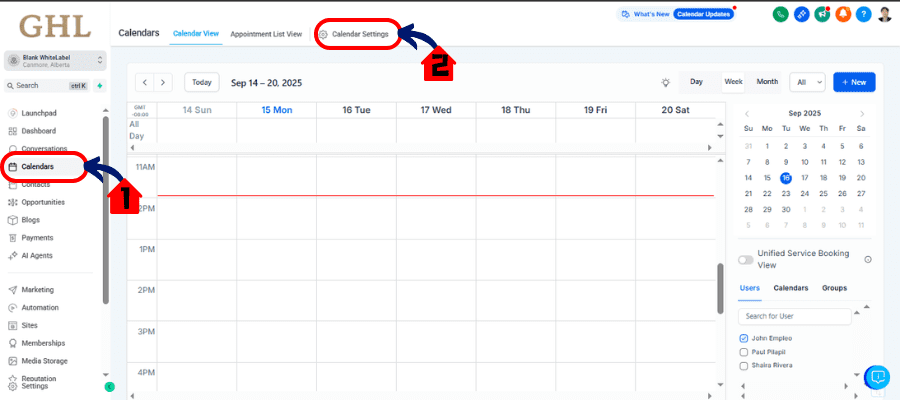Select the Month view

point(767,82)
